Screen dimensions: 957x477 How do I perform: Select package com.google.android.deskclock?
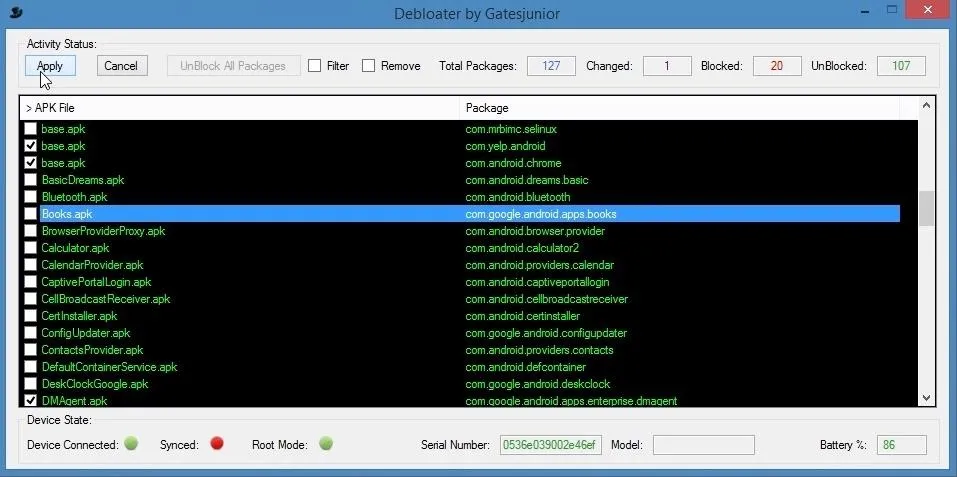tap(538, 384)
